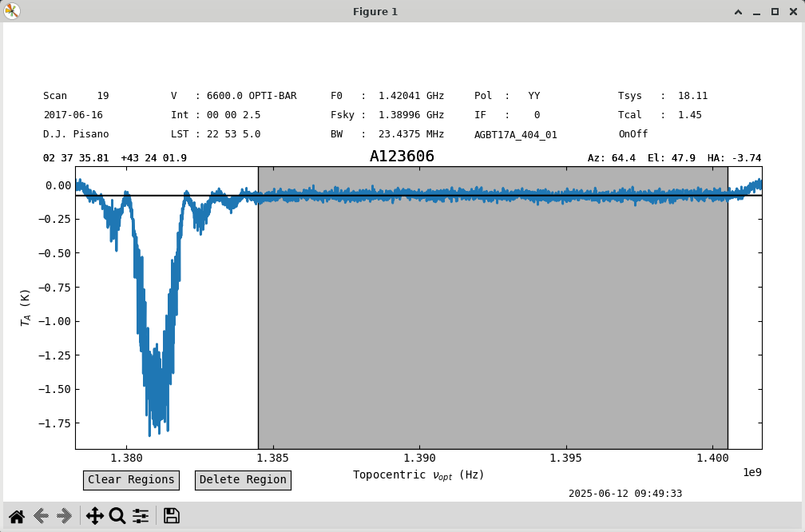This screenshot has height=532, width=805.
Task: Go back to previous view arrow
Action: click(x=41, y=516)
